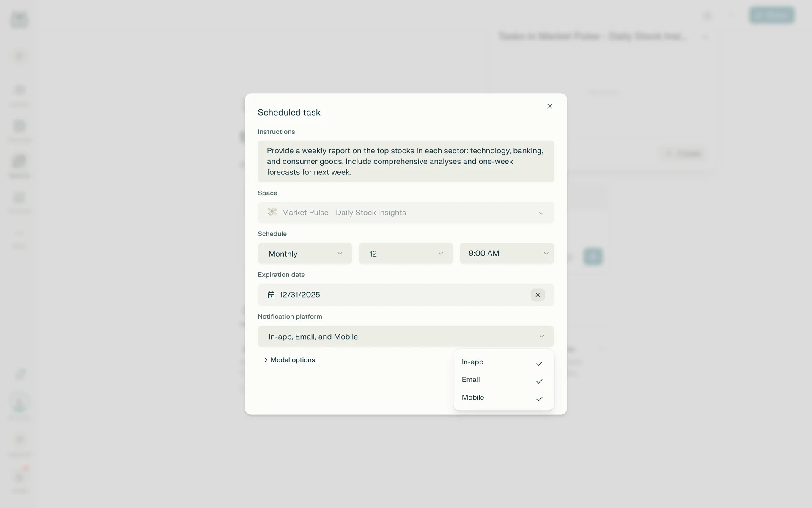The height and width of the screenshot is (508, 812).
Task: Uncheck the In-app notification option
Action: (x=503, y=362)
